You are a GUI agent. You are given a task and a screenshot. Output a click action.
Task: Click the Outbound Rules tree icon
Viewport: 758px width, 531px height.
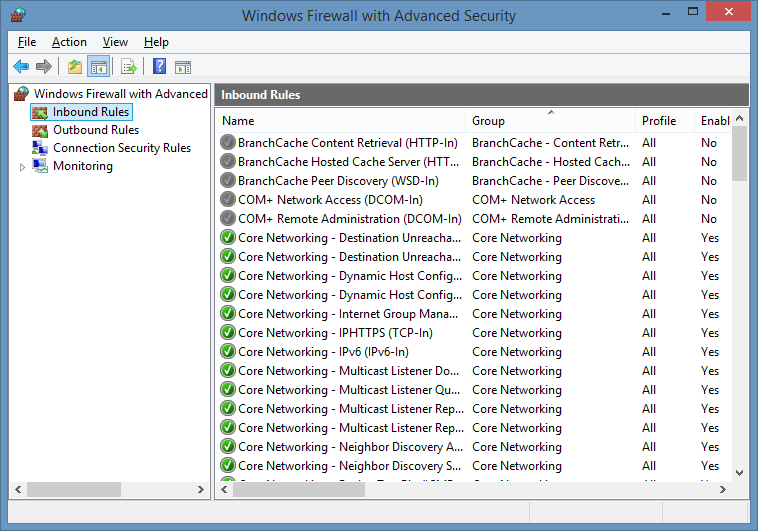click(x=40, y=130)
